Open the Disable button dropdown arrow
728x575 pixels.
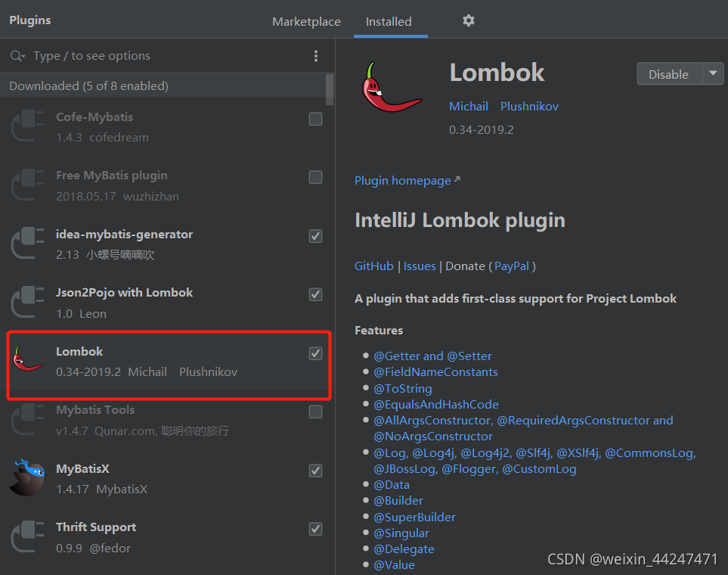pyautogui.click(x=712, y=73)
